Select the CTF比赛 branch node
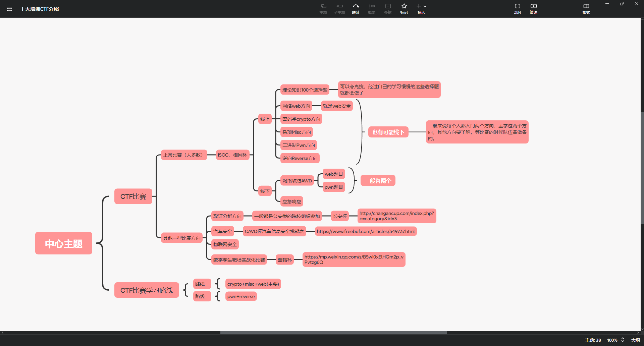This screenshot has width=644, height=346. (133, 196)
